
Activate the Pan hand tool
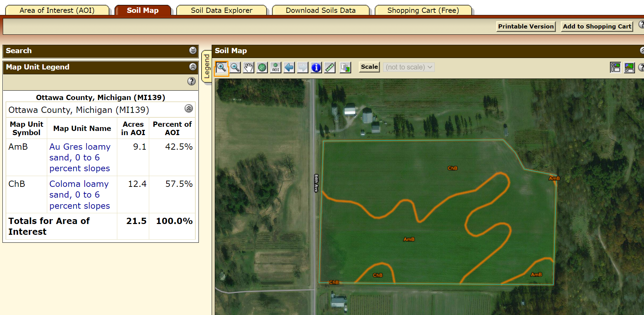(x=248, y=67)
